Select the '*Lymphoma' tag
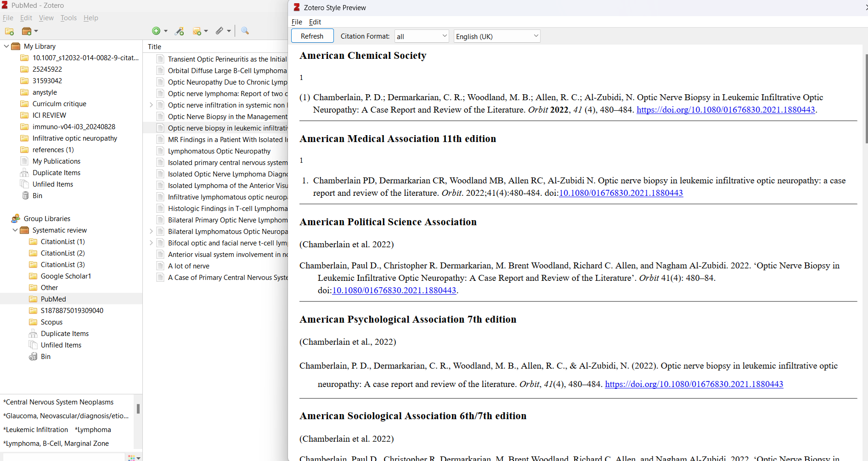The height and width of the screenshot is (461, 868). [93, 430]
